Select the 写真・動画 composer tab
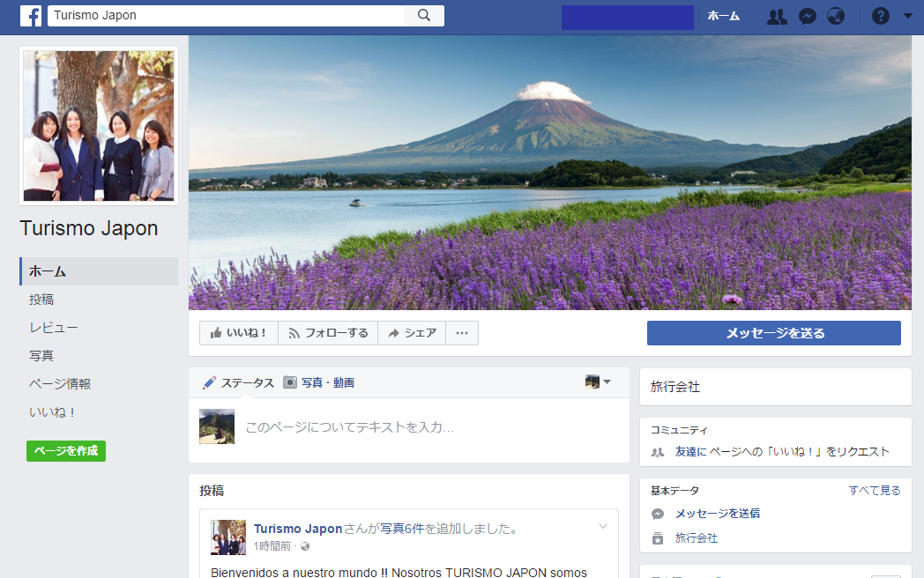The height and width of the screenshot is (578, 924). 319,383
